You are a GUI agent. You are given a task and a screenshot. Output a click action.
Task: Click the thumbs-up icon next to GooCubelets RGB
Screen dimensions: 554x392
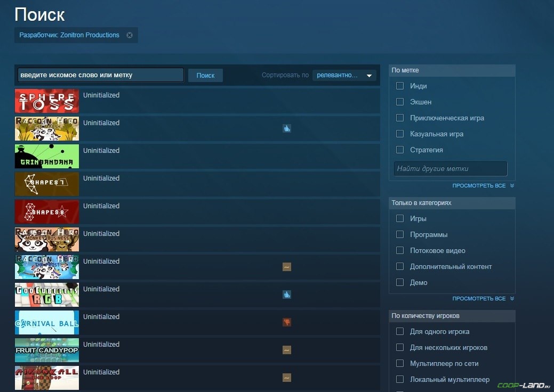[x=287, y=295]
